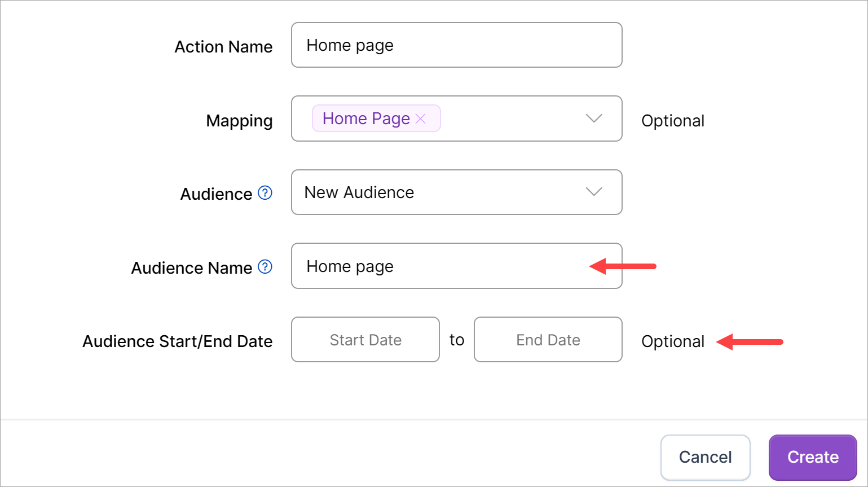Image resolution: width=868 pixels, height=487 pixels.
Task: Click the Audience Name help icon
Action: pos(265,267)
